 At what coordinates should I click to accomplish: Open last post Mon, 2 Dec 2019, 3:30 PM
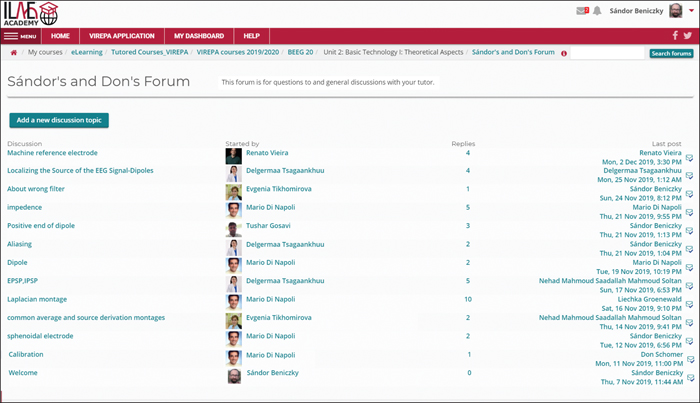[x=642, y=162]
